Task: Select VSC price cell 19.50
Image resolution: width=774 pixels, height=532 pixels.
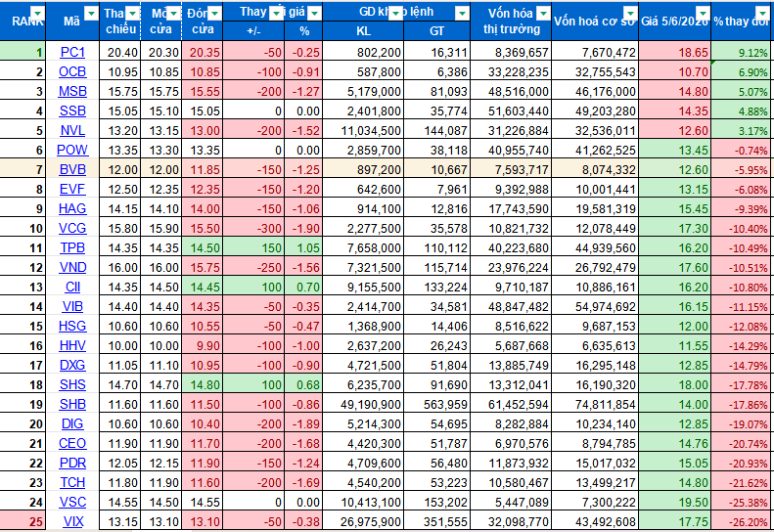Action: point(675,502)
